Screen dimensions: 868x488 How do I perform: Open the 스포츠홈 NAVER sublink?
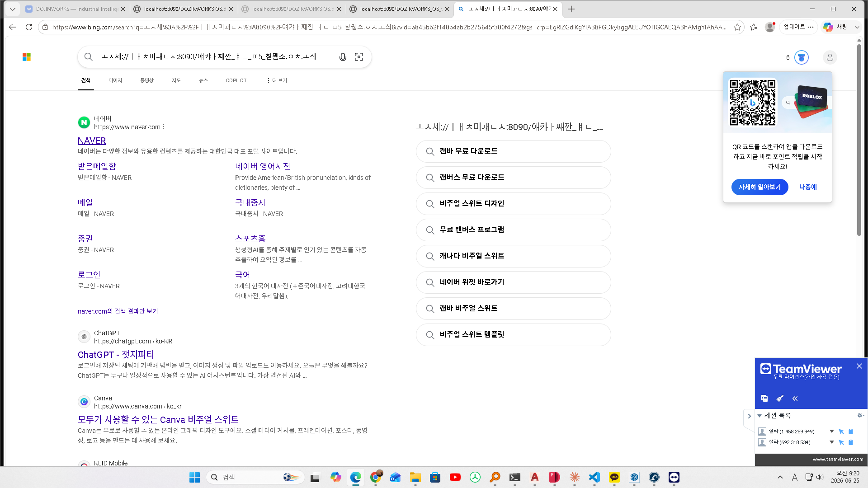pyautogui.click(x=250, y=239)
